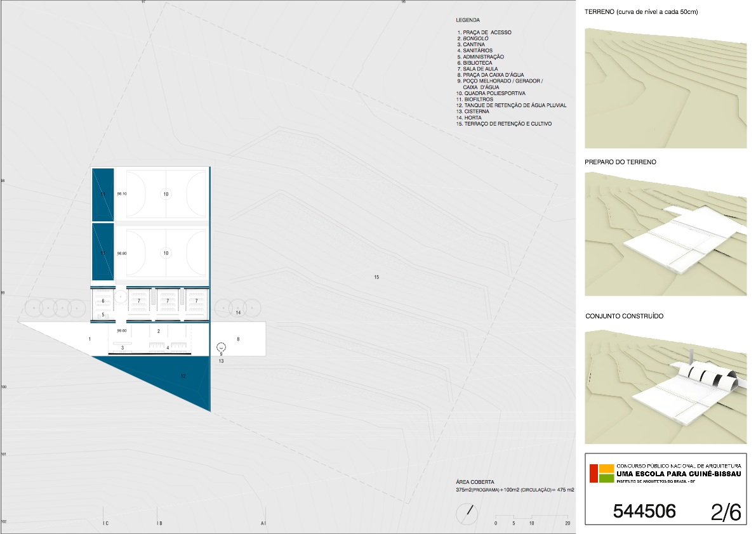The image size is (756, 534).
Task: Click the graphic scale bar
Action: tap(532, 518)
